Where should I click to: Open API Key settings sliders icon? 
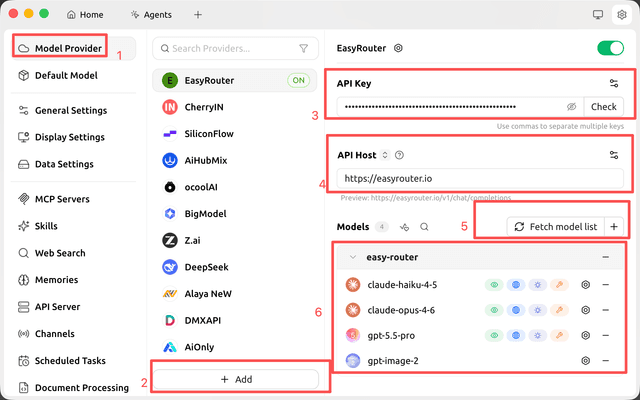click(x=614, y=83)
